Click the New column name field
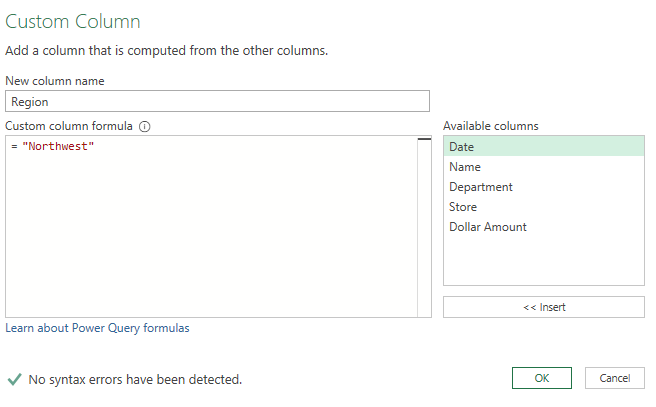 (217, 101)
